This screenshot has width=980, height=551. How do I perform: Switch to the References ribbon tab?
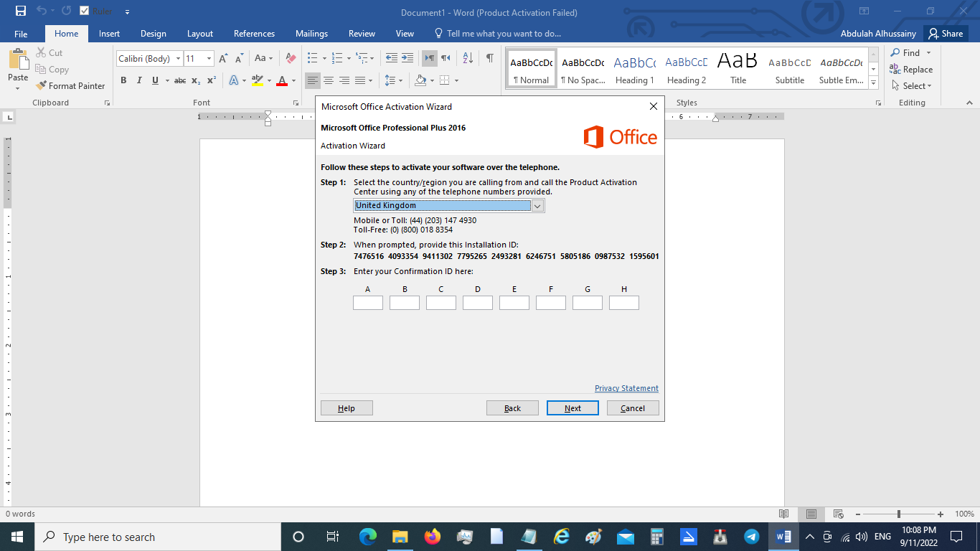tap(254, 34)
